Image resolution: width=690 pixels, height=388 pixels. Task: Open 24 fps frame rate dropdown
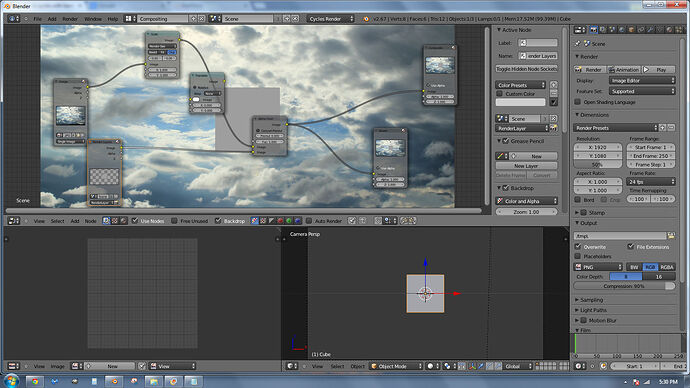click(651, 182)
